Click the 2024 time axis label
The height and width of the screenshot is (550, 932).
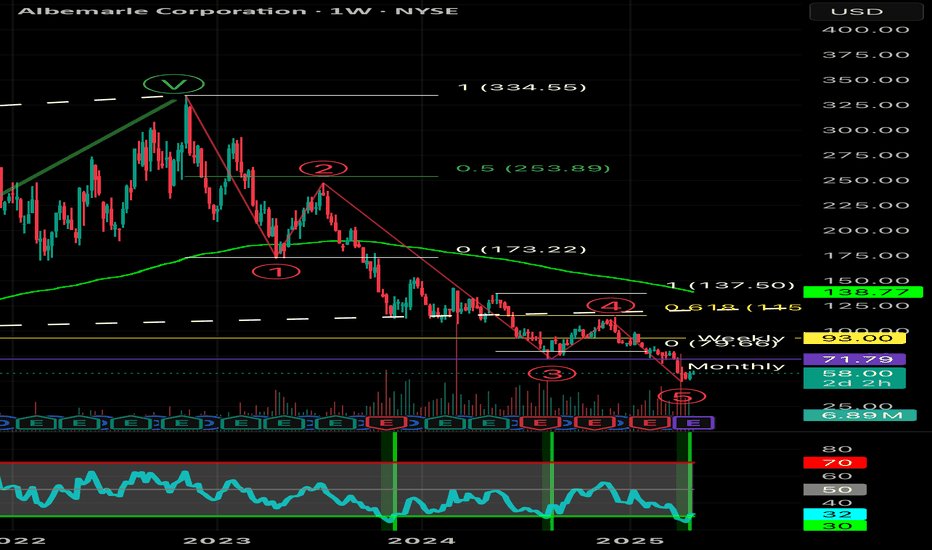(x=421, y=540)
